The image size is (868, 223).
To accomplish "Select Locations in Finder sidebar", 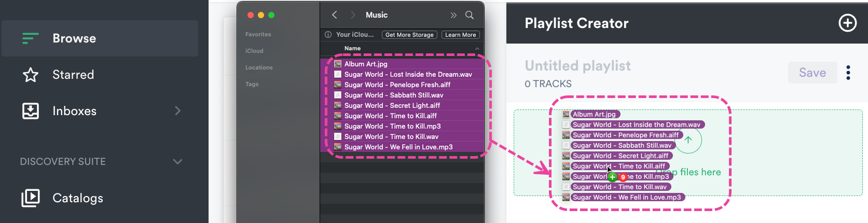I will tap(259, 67).
